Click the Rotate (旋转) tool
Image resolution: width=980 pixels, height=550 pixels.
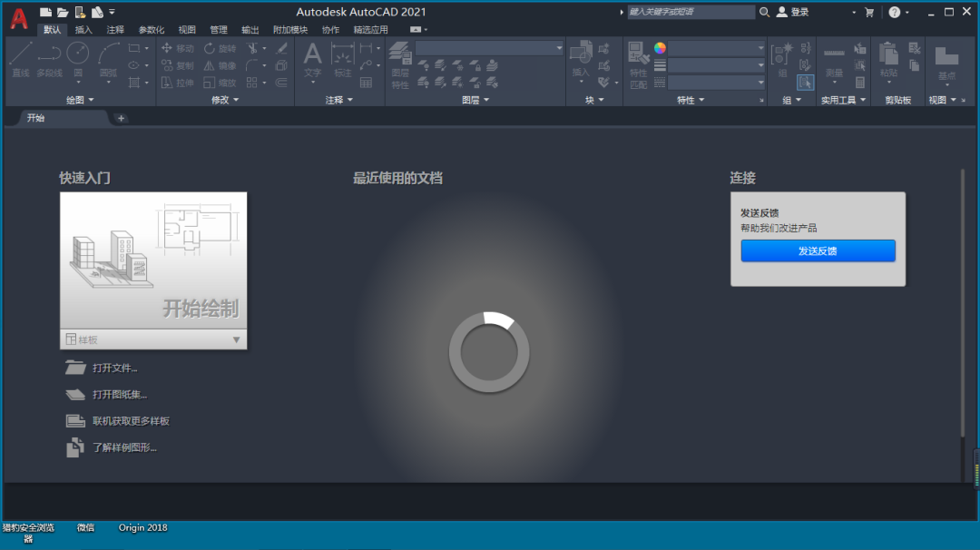tap(220, 48)
